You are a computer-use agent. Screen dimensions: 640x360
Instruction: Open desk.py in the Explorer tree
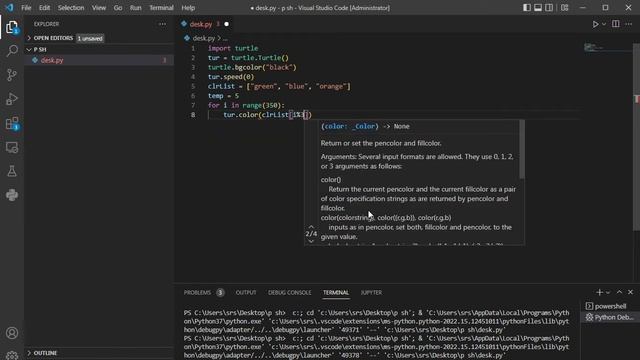(x=99, y=60)
